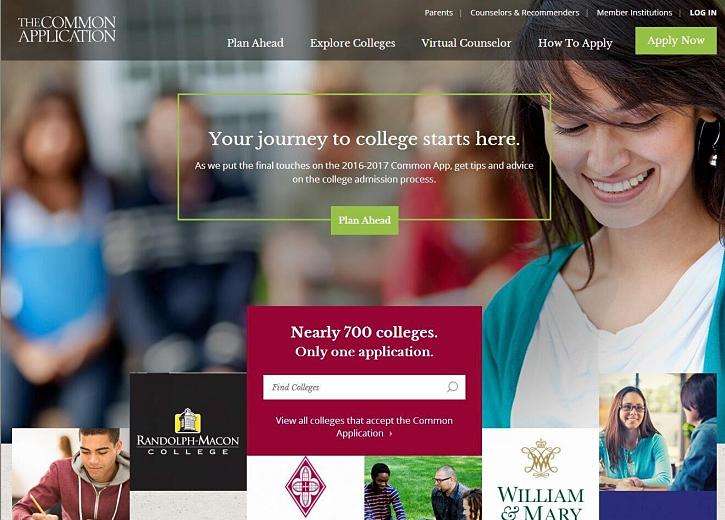Select Virtual Counselor in the navigation

coord(466,43)
